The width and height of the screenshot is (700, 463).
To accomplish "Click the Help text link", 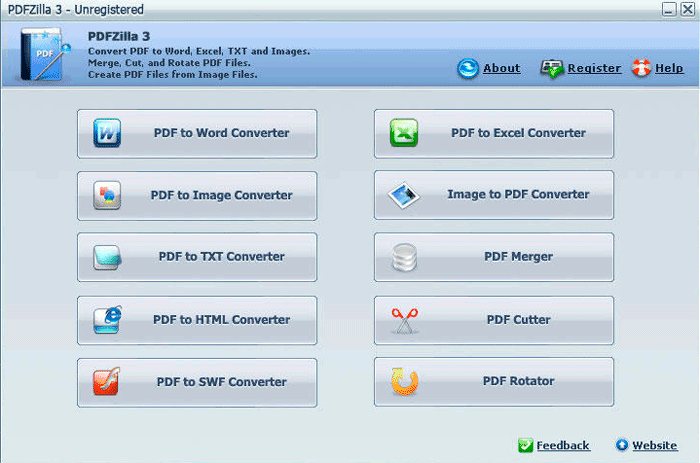I will [x=669, y=68].
